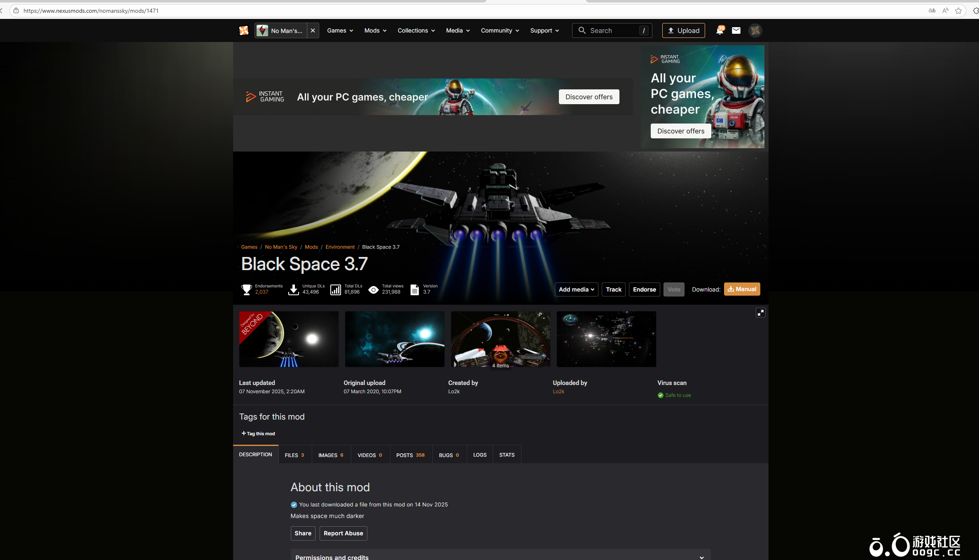Open the messages envelope icon
Screen dimensions: 979x560
pos(736,30)
